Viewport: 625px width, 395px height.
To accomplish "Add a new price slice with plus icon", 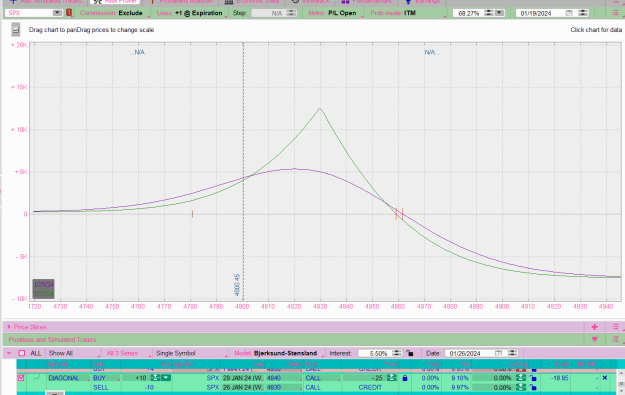I will (x=594, y=327).
